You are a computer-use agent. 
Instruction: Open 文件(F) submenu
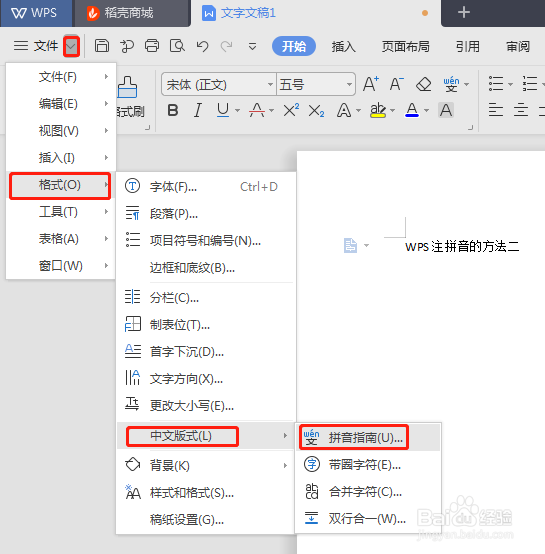tap(61, 77)
